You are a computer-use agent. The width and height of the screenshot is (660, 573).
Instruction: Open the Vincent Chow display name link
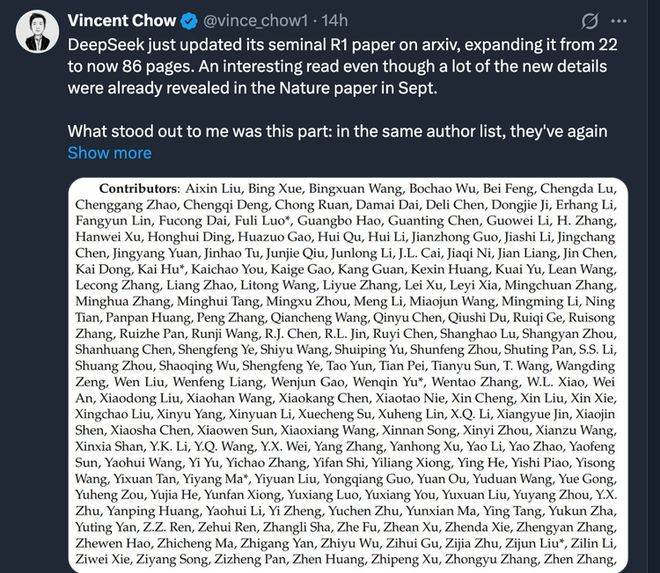tap(123, 19)
